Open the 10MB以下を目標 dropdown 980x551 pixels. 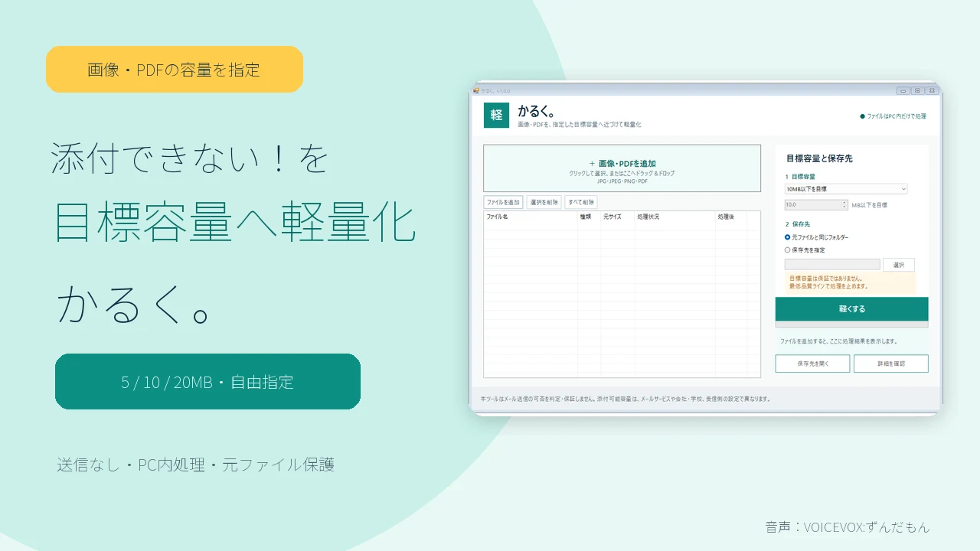point(846,189)
